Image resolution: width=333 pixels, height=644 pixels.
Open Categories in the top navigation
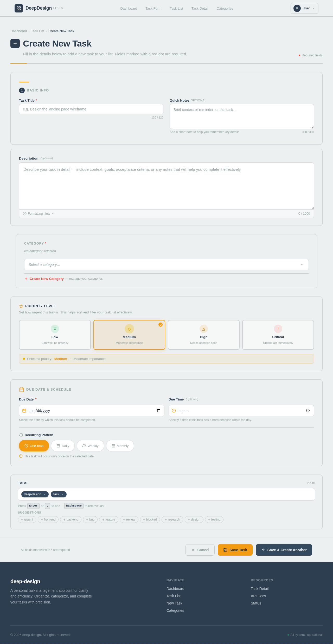[x=225, y=8]
